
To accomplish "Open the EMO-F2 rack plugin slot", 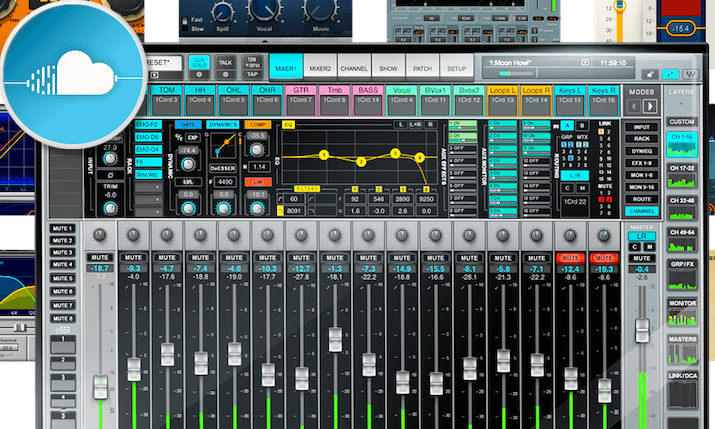I will pyautogui.click(x=148, y=124).
